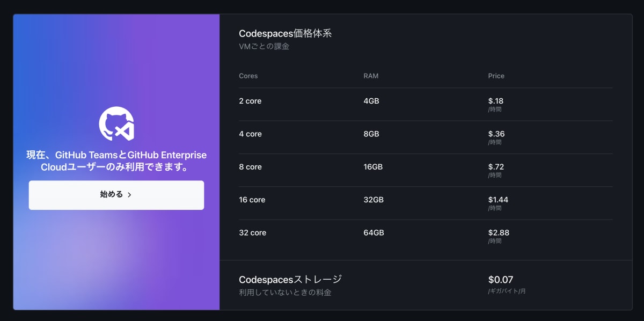Viewport: 644px width, 321px height.
Task: Click the Price column header
Action: pos(496,76)
